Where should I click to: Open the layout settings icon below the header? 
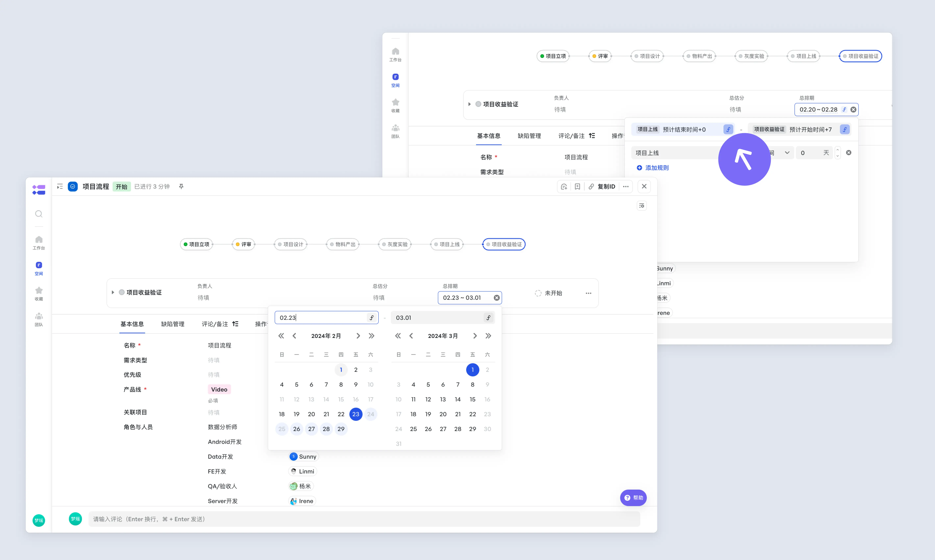click(x=642, y=206)
